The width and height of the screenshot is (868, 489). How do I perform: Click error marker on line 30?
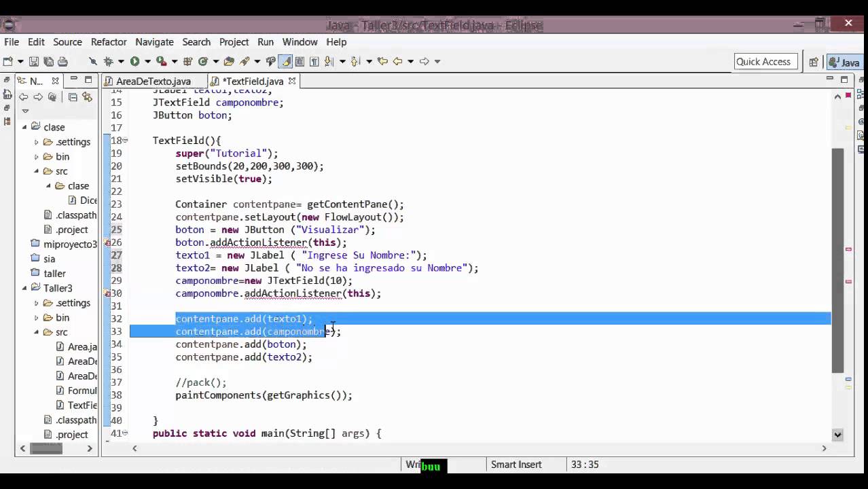click(x=107, y=293)
